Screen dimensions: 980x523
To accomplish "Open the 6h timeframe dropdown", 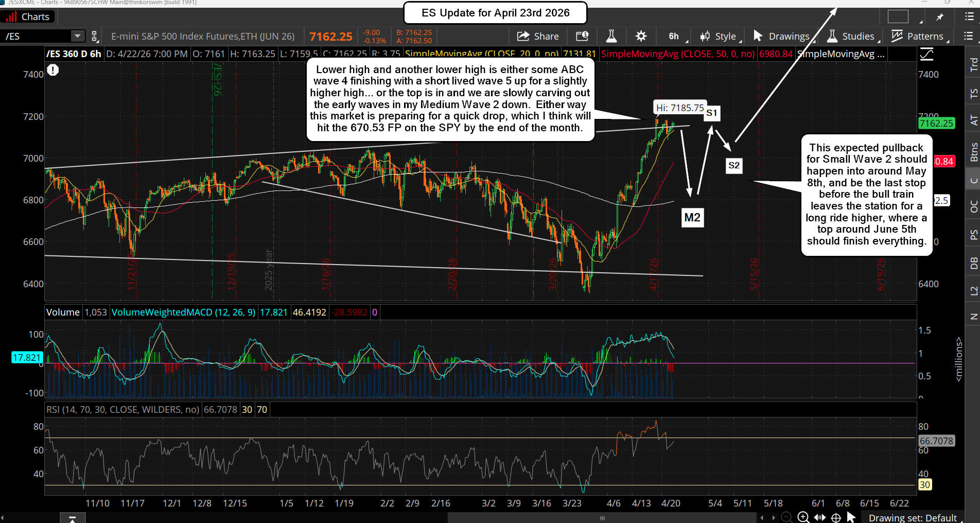I will (x=673, y=36).
